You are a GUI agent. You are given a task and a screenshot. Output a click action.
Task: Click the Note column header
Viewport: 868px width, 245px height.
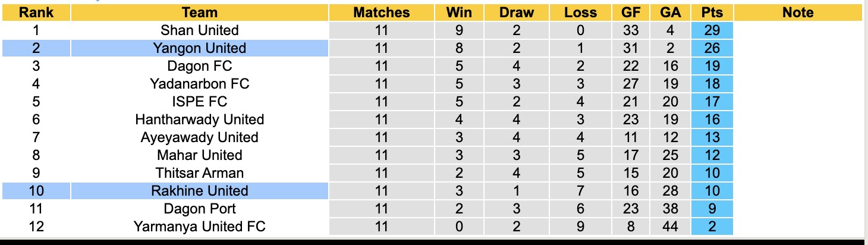click(x=798, y=12)
